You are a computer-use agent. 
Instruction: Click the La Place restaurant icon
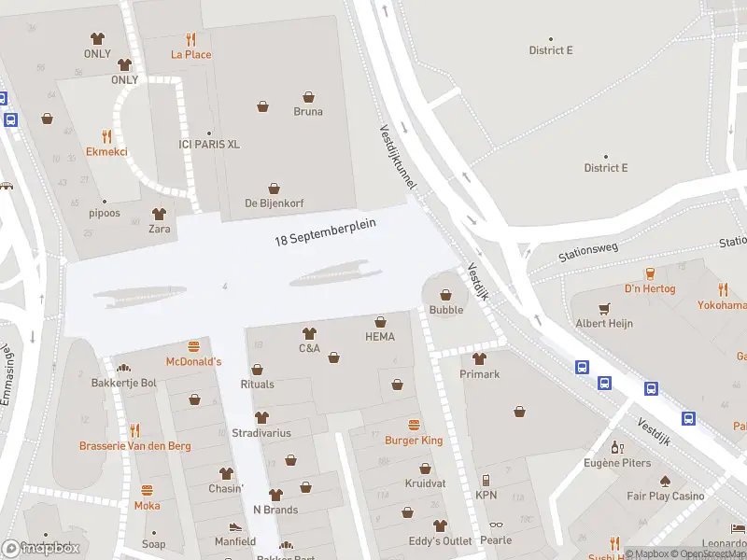coord(190,39)
